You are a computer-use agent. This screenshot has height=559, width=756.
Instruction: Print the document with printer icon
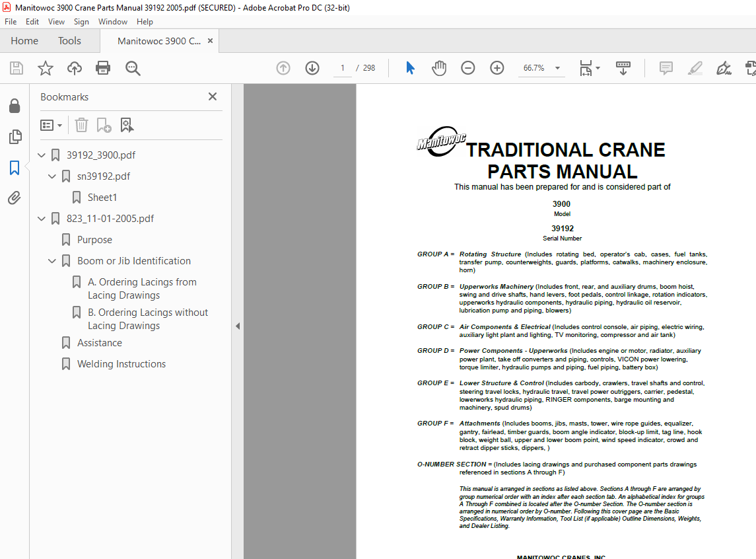pos(103,68)
